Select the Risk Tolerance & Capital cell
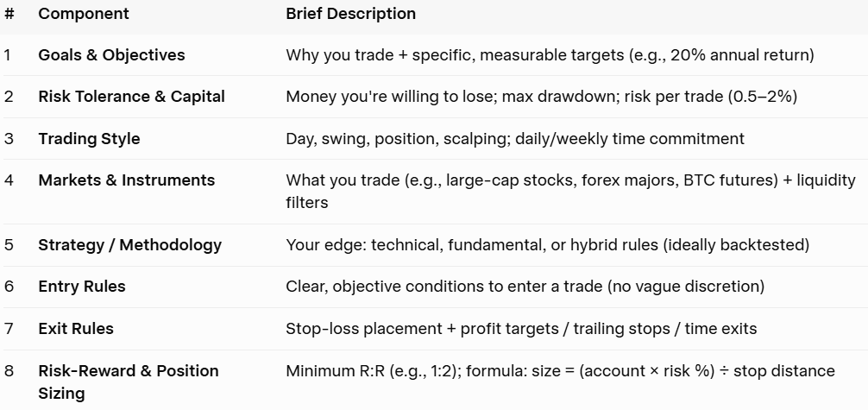The height and width of the screenshot is (410, 868). pyautogui.click(x=131, y=97)
